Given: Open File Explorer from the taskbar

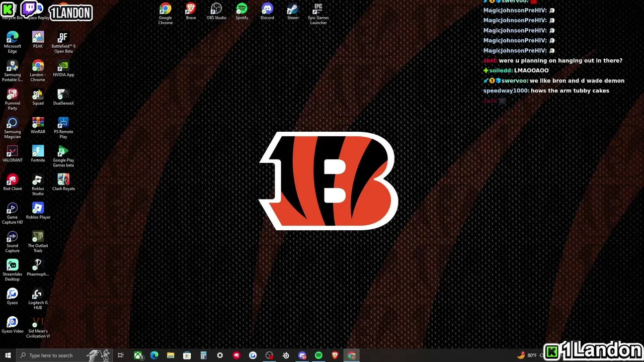Looking at the screenshot, I should coord(171,355).
